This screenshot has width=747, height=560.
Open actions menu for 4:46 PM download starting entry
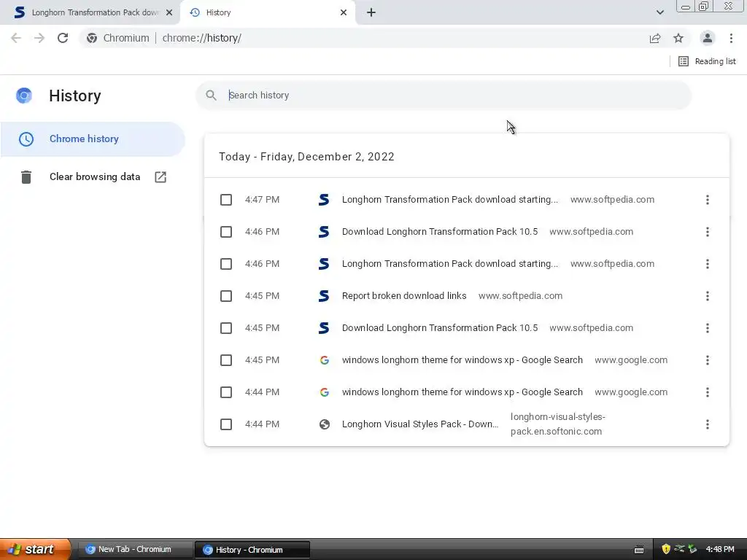(708, 264)
